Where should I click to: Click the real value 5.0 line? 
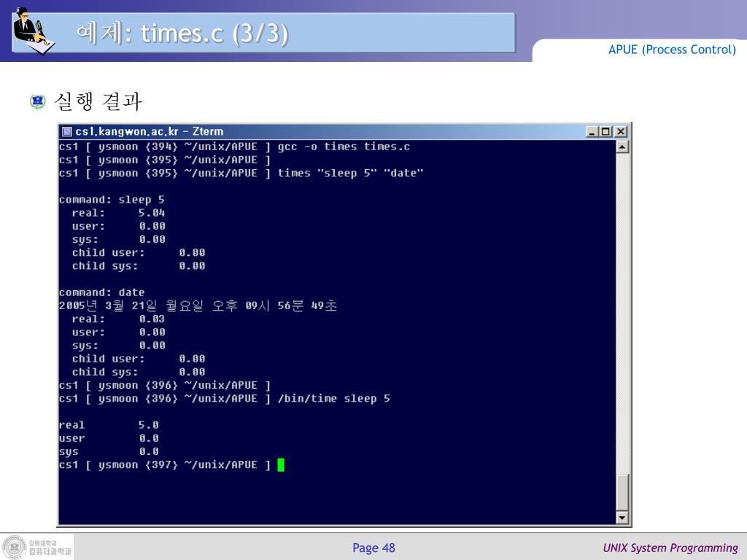coord(109,425)
